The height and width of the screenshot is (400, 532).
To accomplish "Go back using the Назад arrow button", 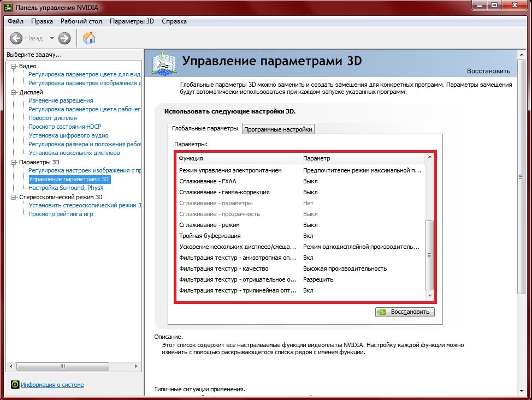I will pyautogui.click(x=16, y=38).
